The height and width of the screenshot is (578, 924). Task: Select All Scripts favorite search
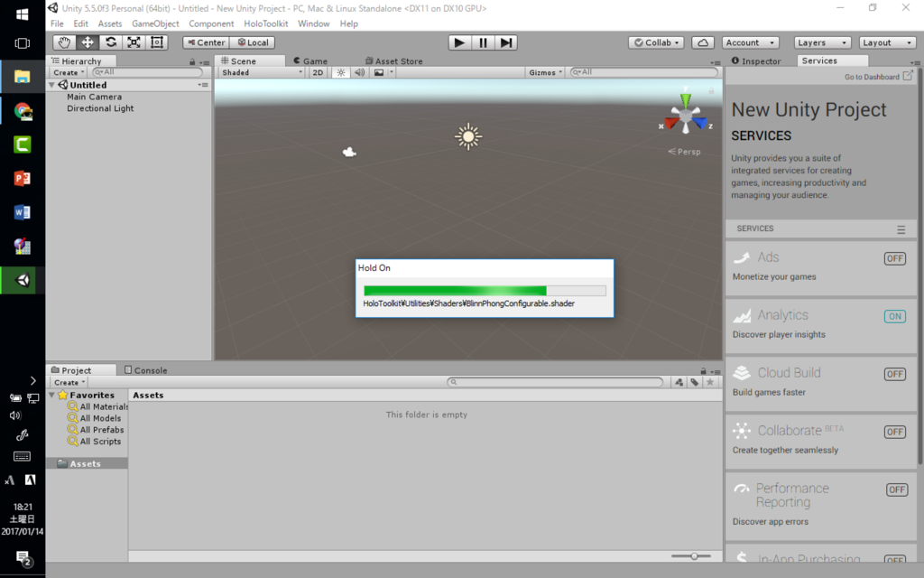click(94, 441)
